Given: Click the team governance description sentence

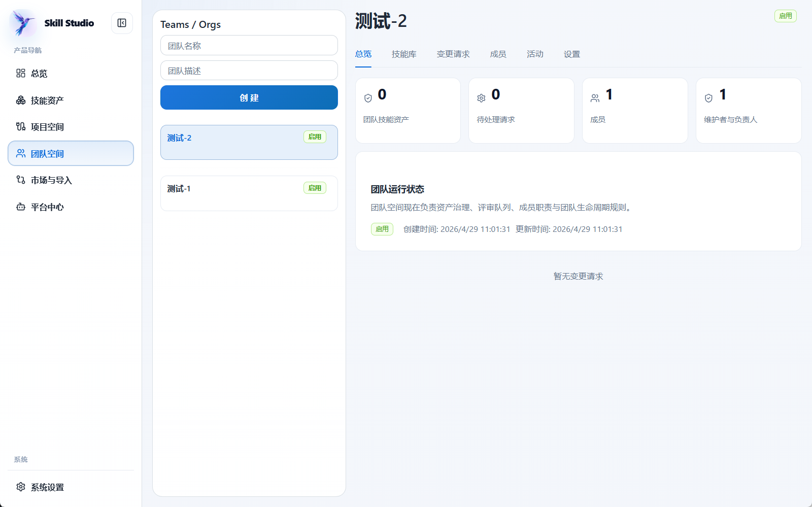Looking at the screenshot, I should pos(502,208).
